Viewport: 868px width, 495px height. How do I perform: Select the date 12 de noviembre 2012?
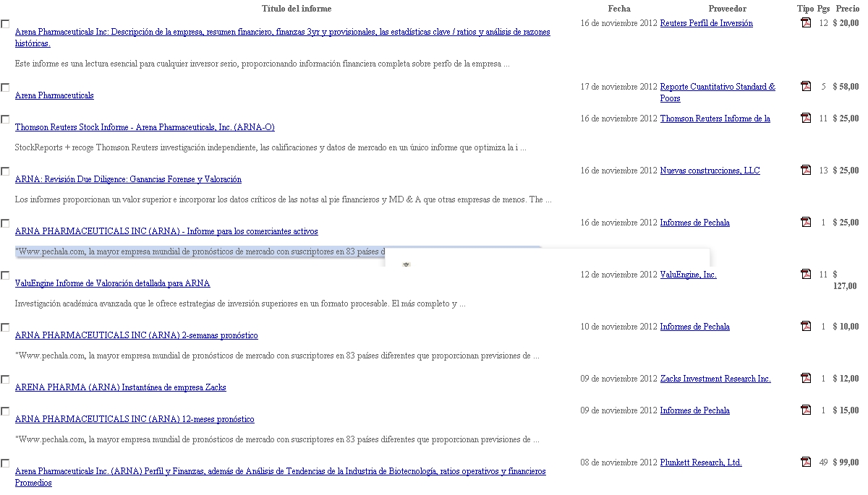(x=618, y=275)
